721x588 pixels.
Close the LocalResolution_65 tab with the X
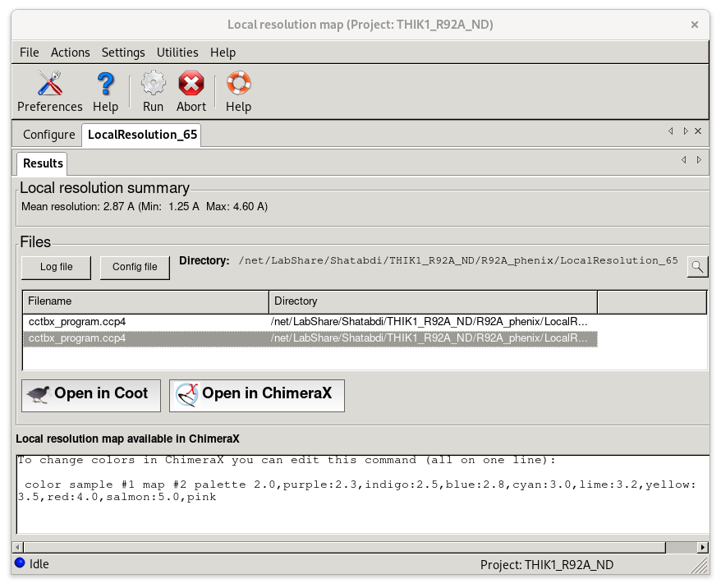pyautogui.click(x=698, y=131)
